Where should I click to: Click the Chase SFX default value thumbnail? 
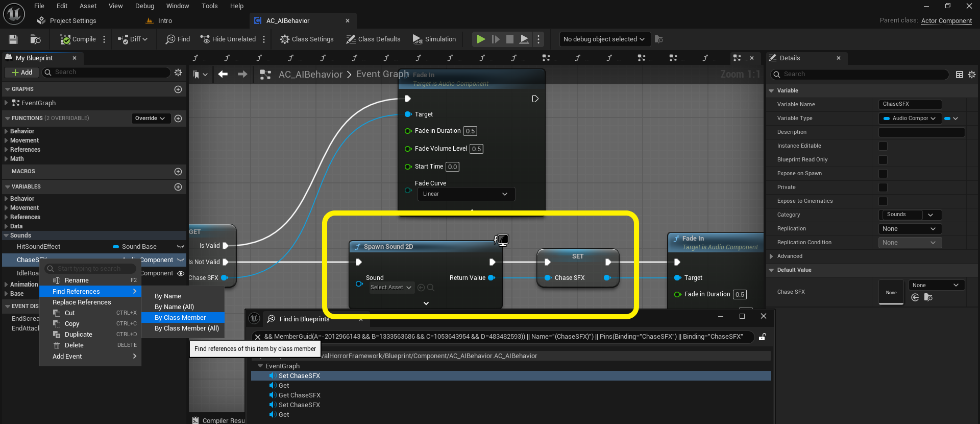click(891, 292)
